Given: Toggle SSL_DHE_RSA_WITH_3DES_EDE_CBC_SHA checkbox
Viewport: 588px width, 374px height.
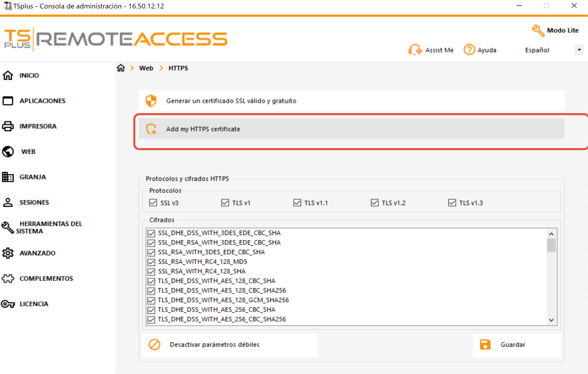Looking at the screenshot, I should (x=151, y=243).
